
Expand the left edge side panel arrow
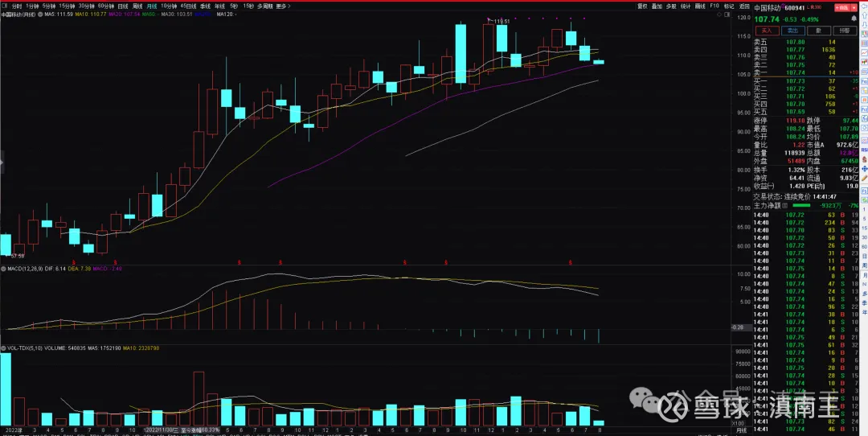click(2, 162)
